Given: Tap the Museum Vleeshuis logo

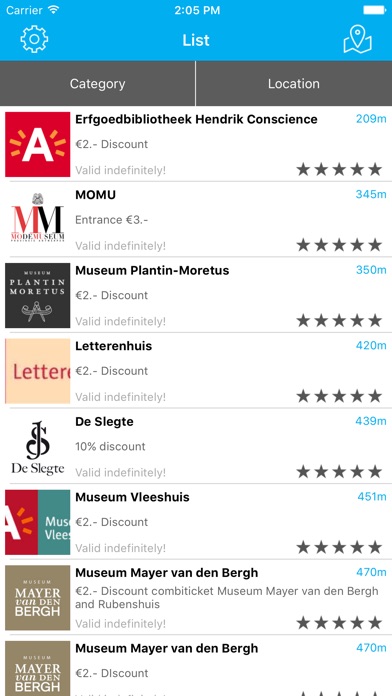Looking at the screenshot, I should (38, 522).
